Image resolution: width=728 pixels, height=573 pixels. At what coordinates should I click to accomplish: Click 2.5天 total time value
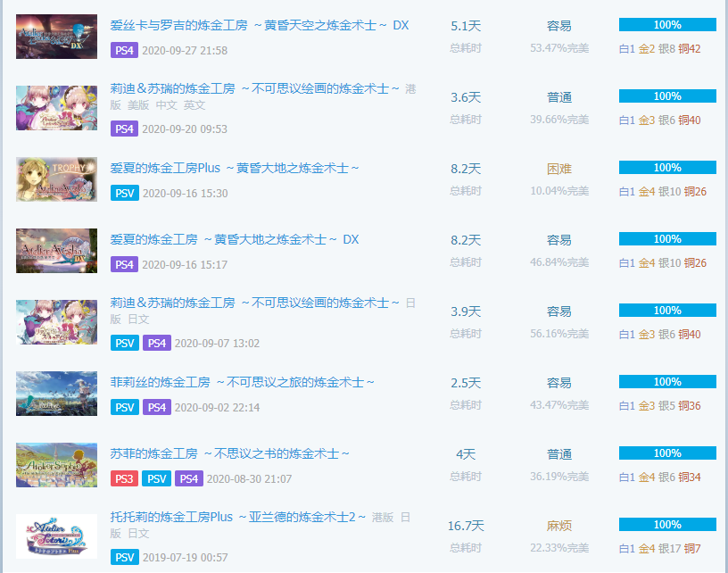[x=466, y=383]
